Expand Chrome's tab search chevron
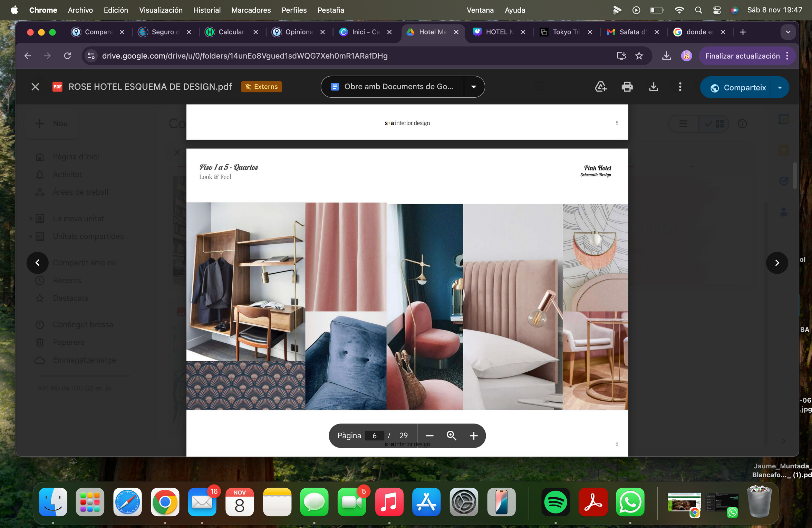812x528 pixels. [788, 32]
